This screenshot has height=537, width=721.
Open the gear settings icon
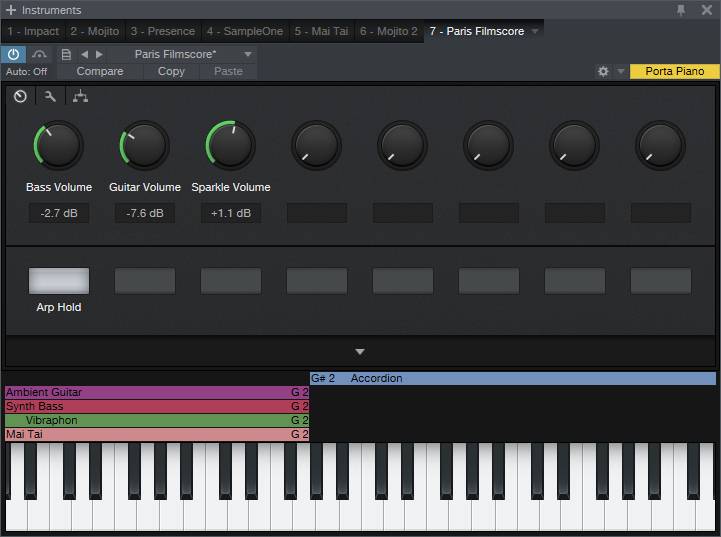click(603, 72)
